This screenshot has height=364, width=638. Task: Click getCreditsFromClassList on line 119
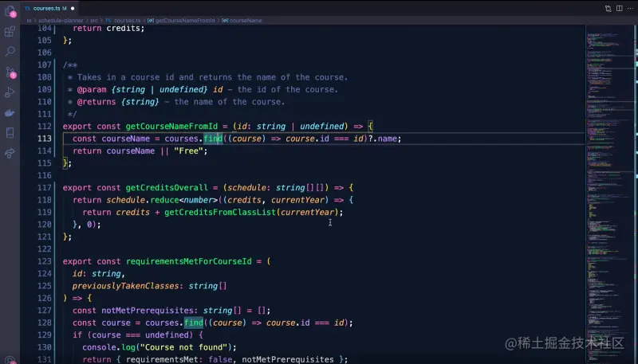point(220,212)
